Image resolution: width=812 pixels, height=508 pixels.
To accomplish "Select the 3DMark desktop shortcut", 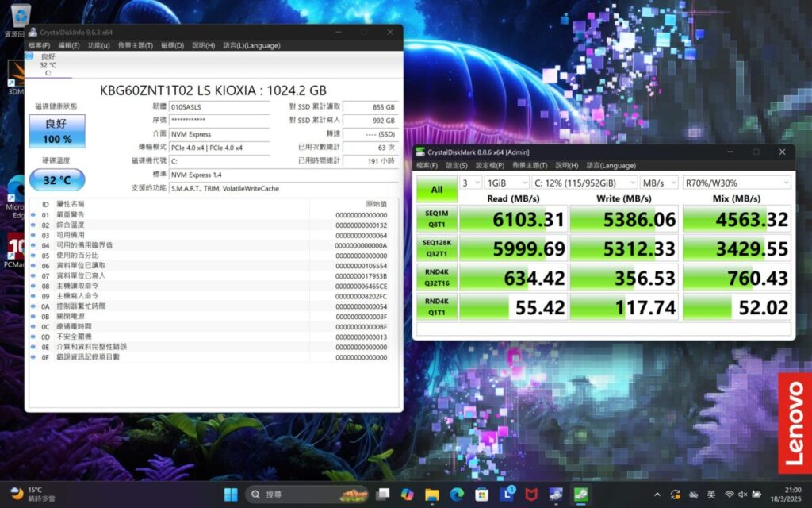I will pyautogui.click(x=16, y=78).
